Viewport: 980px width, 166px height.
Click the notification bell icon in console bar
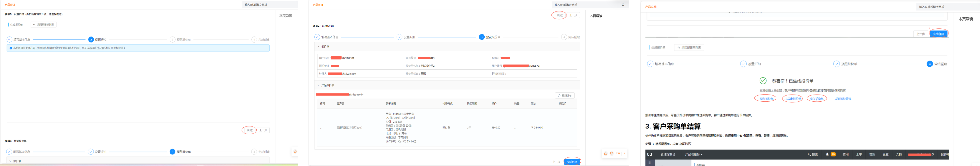[x=827, y=154]
